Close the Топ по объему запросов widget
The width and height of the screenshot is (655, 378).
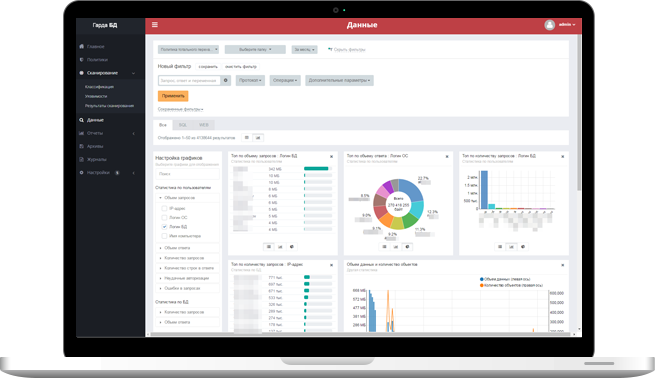[332, 157]
